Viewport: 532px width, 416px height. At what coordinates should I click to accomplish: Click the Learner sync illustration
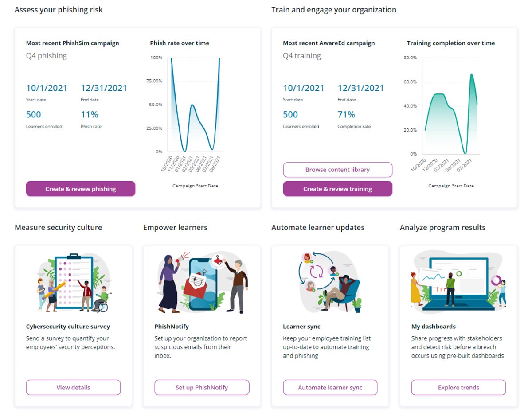330,280
